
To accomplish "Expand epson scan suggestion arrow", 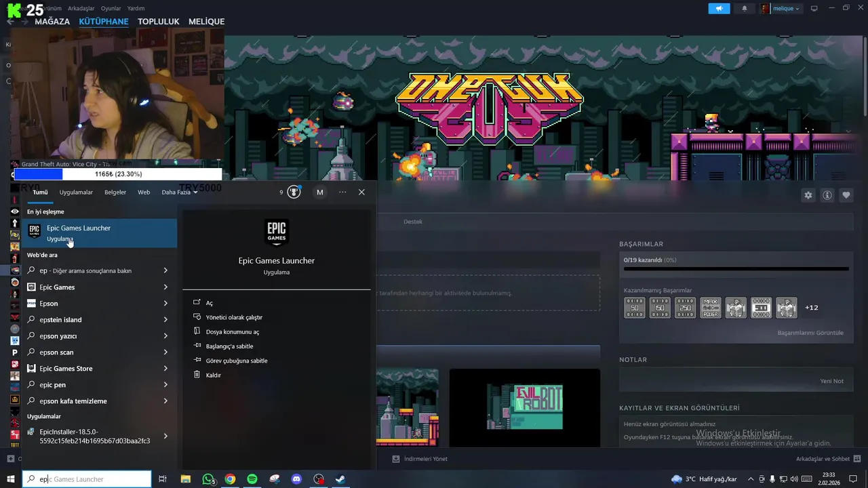I will point(165,352).
